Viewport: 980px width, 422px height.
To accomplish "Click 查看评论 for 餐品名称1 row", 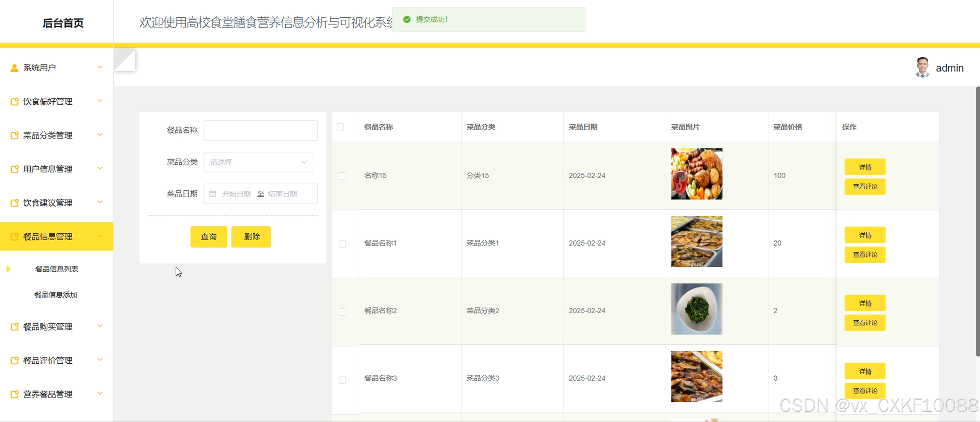I will [865, 255].
